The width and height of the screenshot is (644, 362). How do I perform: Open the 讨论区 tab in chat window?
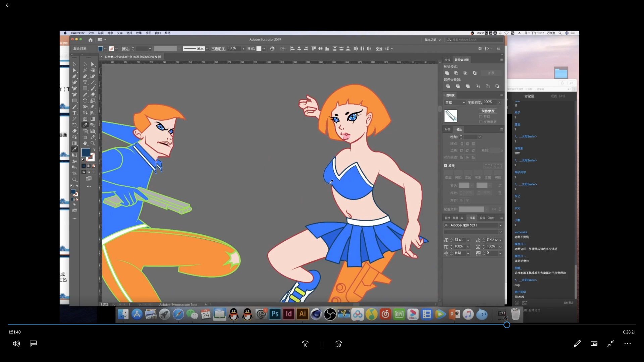[x=529, y=96]
